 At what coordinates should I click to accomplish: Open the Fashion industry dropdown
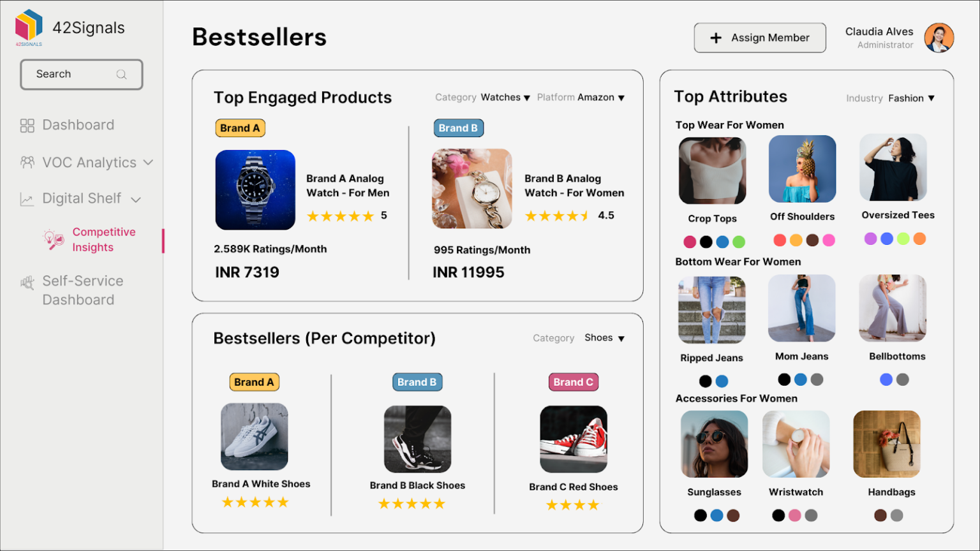(x=911, y=98)
